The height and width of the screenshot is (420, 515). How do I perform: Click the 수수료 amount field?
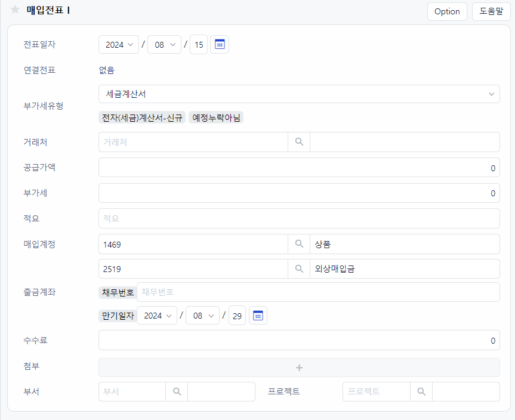299,340
